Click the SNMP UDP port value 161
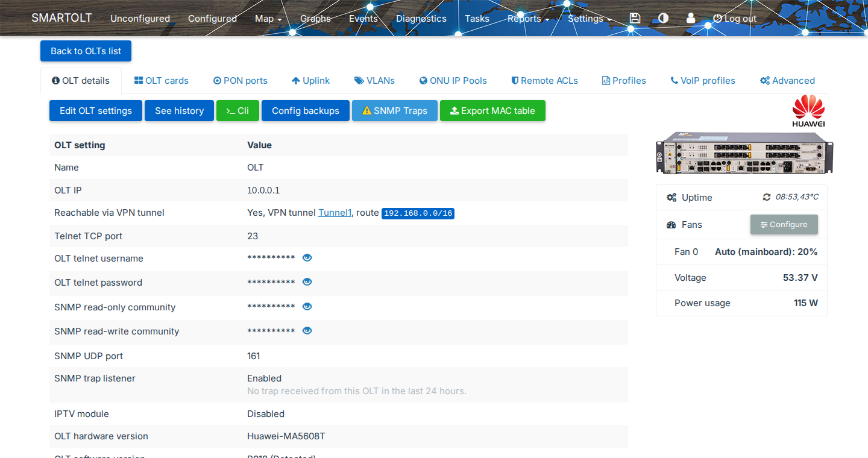868x458 pixels. pos(254,356)
